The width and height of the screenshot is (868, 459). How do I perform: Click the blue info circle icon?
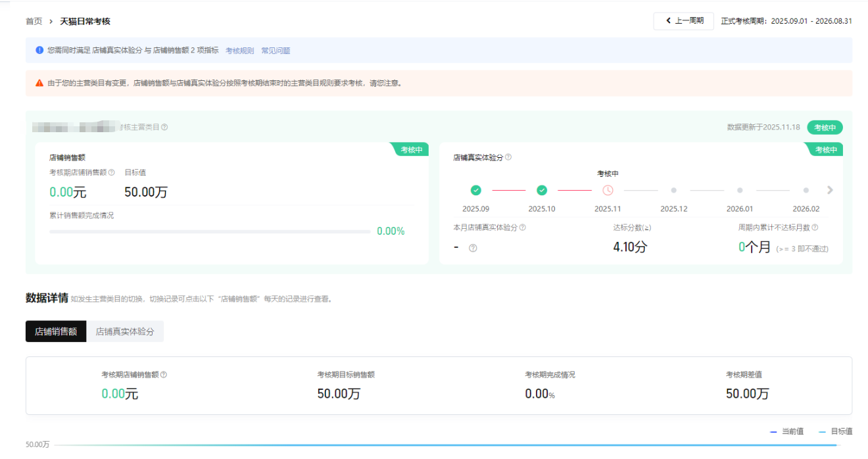point(39,50)
